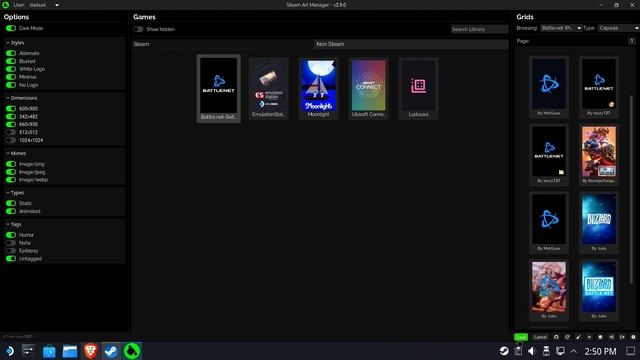Enable the Show hidden switch
The image size is (640, 360).
[x=138, y=29]
